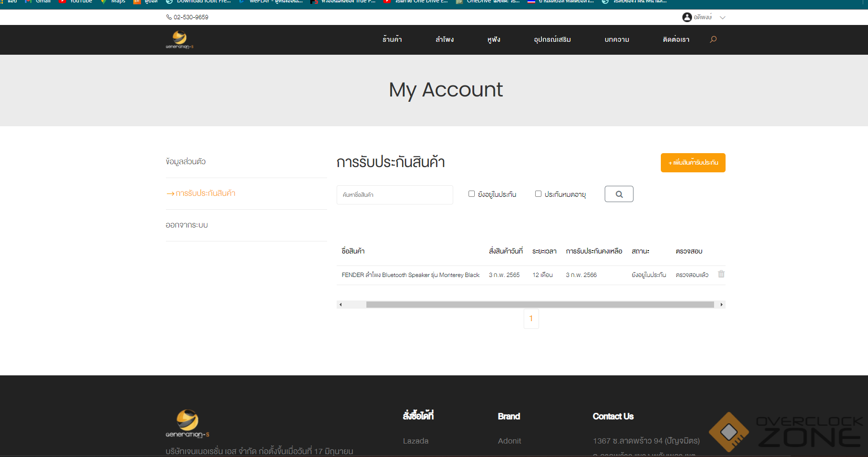Image resolution: width=868 pixels, height=457 pixels.
Task: Tick the ประกันหมดอายุ filter checkbox
Action: tap(538, 194)
